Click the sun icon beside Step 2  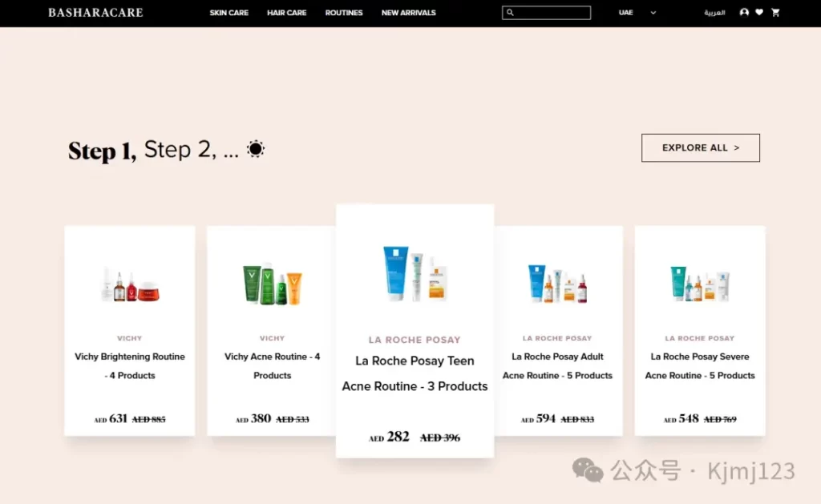pos(256,149)
